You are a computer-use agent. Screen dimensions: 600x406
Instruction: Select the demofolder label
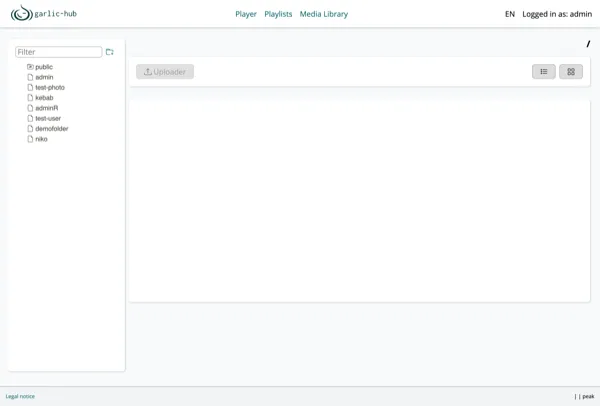(x=52, y=129)
